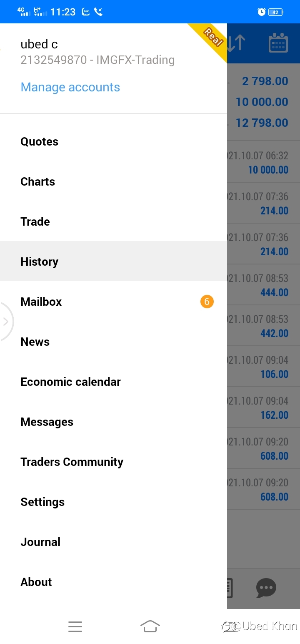The height and width of the screenshot is (644, 300).
Task: Open Traders Community
Action: (113, 462)
